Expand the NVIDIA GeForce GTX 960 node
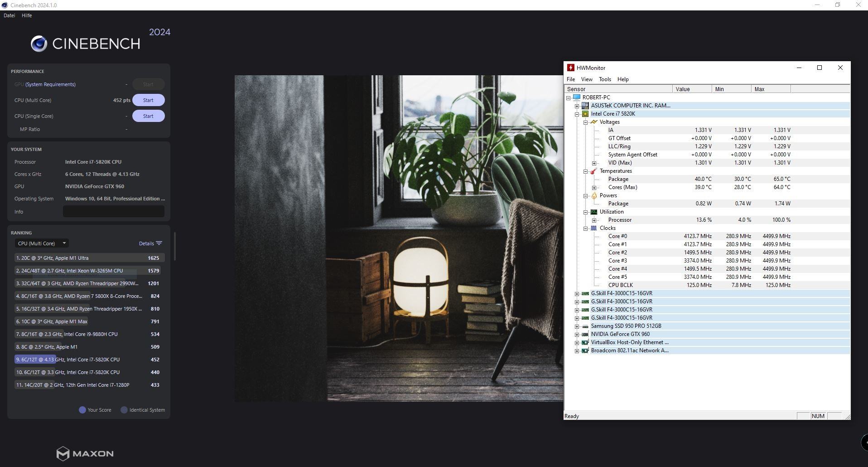868x467 pixels. click(577, 334)
